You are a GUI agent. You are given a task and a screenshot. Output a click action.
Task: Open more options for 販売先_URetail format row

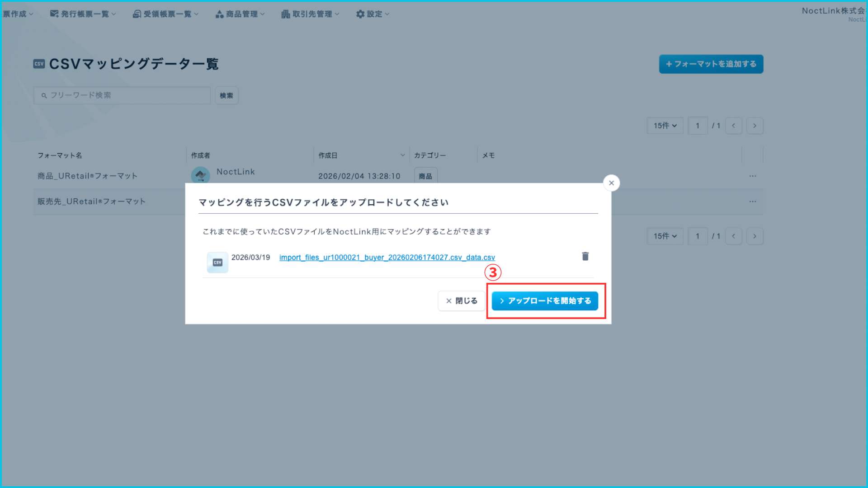pos(752,202)
